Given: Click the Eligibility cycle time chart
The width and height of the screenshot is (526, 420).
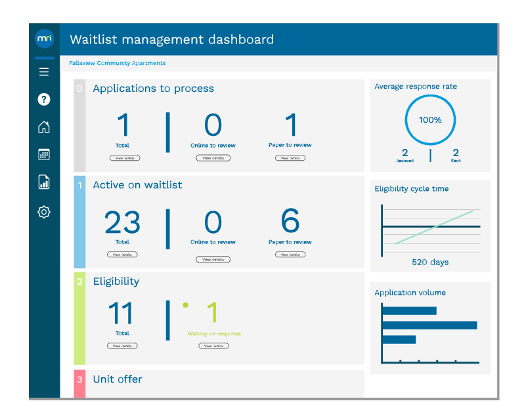Looking at the screenshot, I should click(430, 226).
